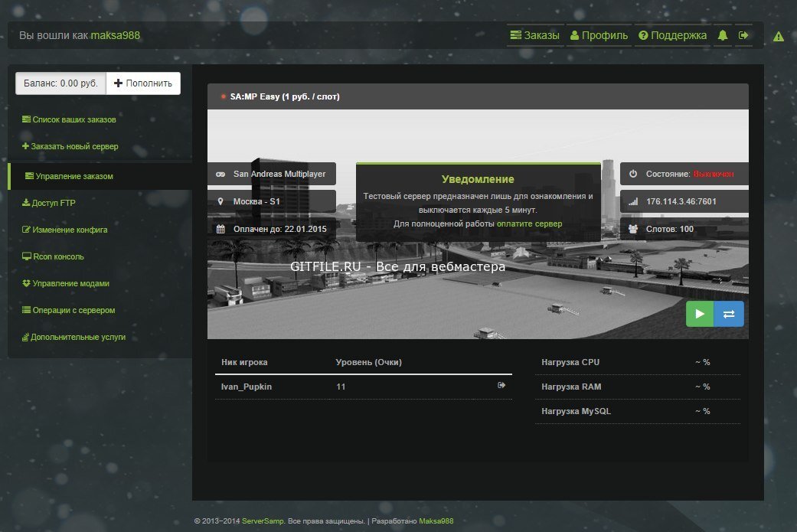
Task: Click the plus icon on Пополнить button
Action: point(118,83)
